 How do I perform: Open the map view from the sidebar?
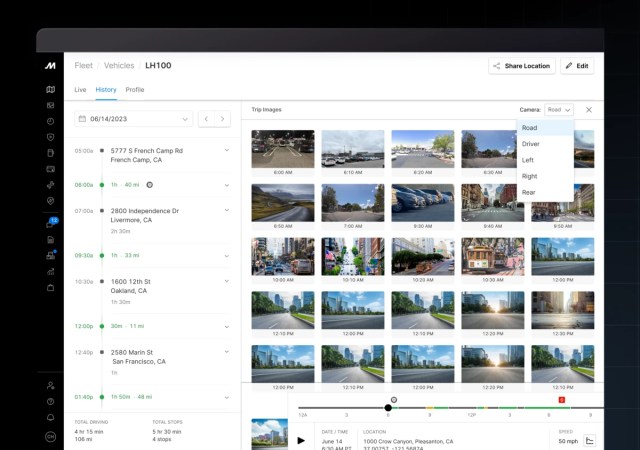point(50,90)
